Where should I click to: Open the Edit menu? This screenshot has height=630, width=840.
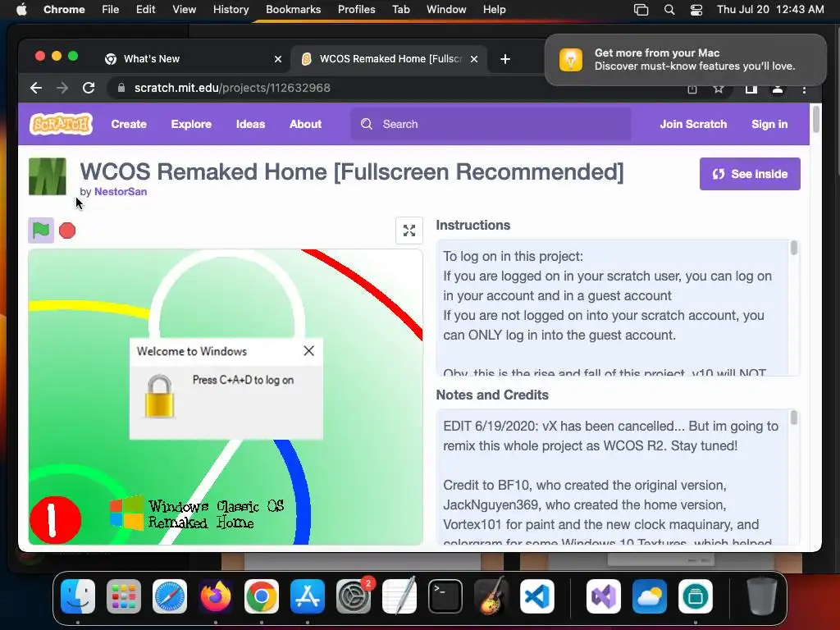click(x=145, y=10)
